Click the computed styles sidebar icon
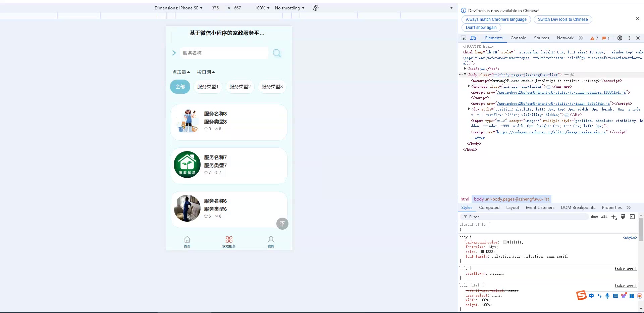This screenshot has height=313, width=644. tap(632, 217)
